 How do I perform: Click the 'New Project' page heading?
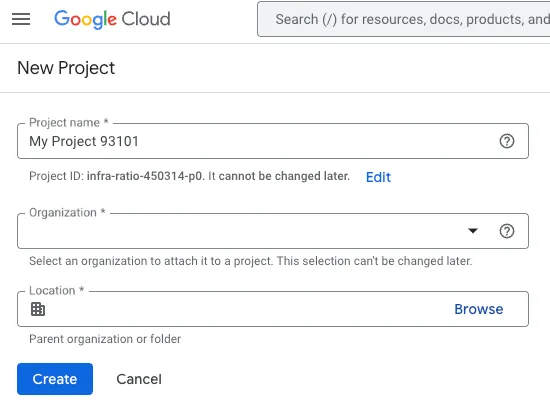coord(66,68)
